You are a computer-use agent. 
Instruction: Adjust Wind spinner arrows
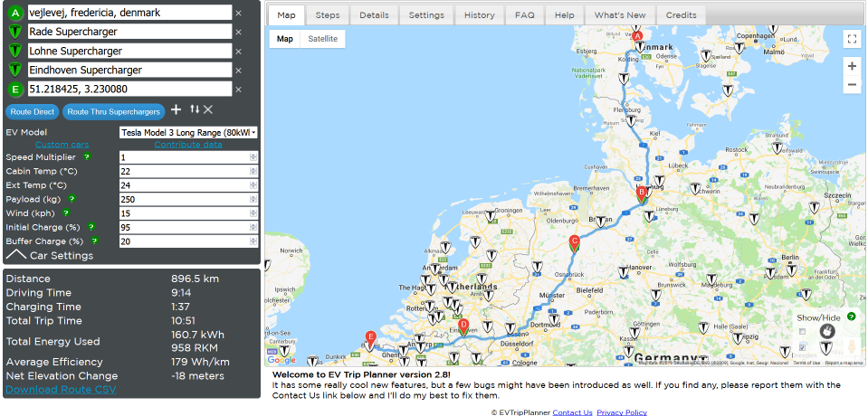click(253, 213)
